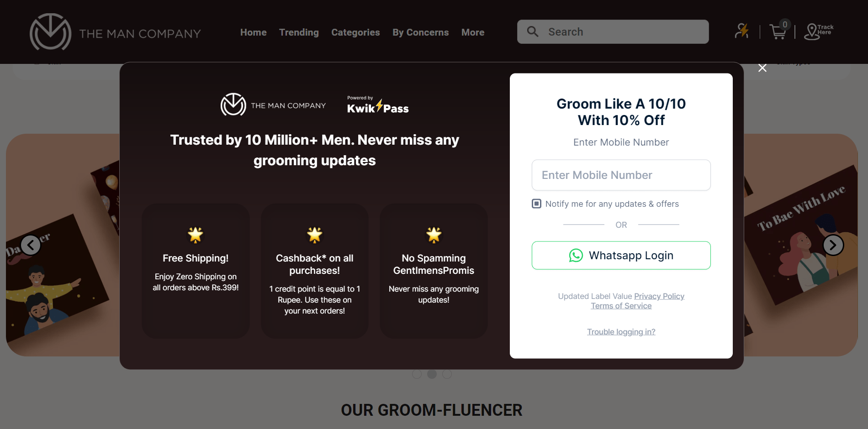Open the KwikPass login lightning icon
The width and height of the screenshot is (868, 429).
point(741,31)
